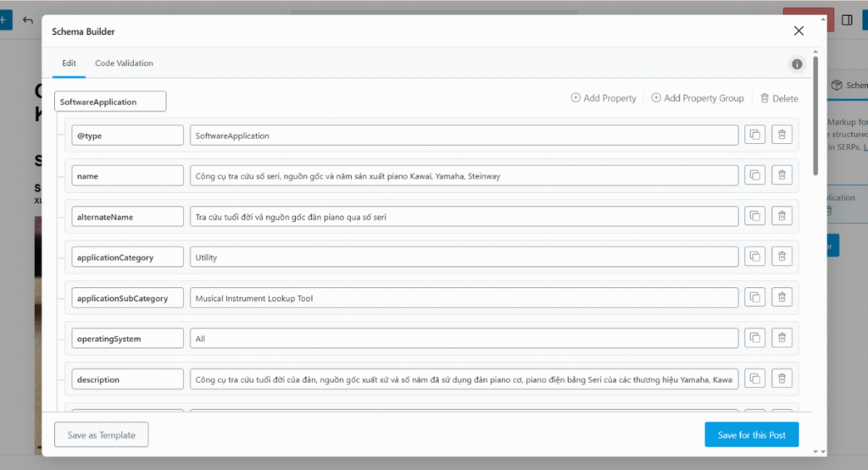Click the Schema Builder vertical scrollbar

(x=815, y=114)
